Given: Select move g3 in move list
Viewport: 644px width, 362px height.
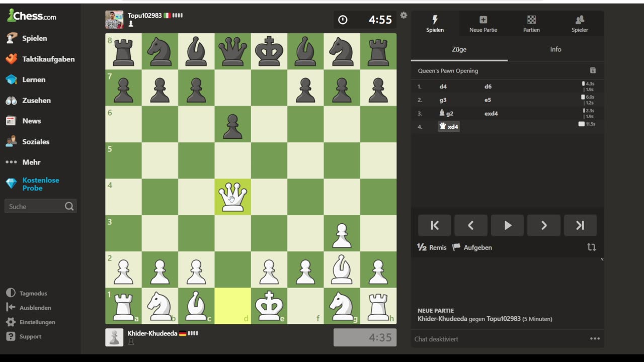Looking at the screenshot, I should point(443,100).
